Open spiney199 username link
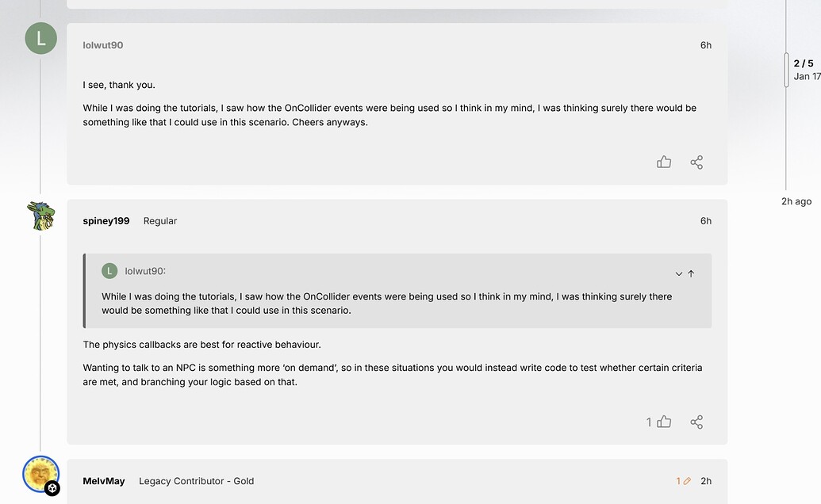 click(106, 221)
